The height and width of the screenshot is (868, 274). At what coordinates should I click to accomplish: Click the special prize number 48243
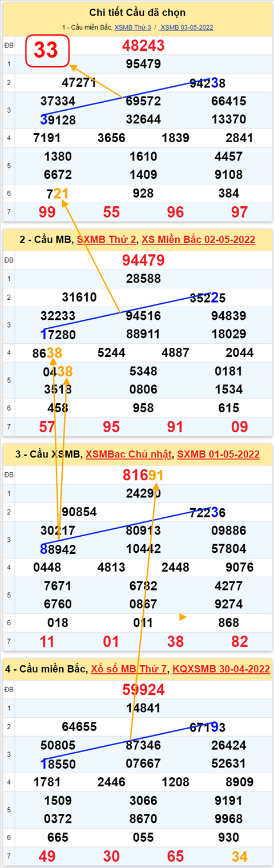pyautogui.click(x=143, y=46)
